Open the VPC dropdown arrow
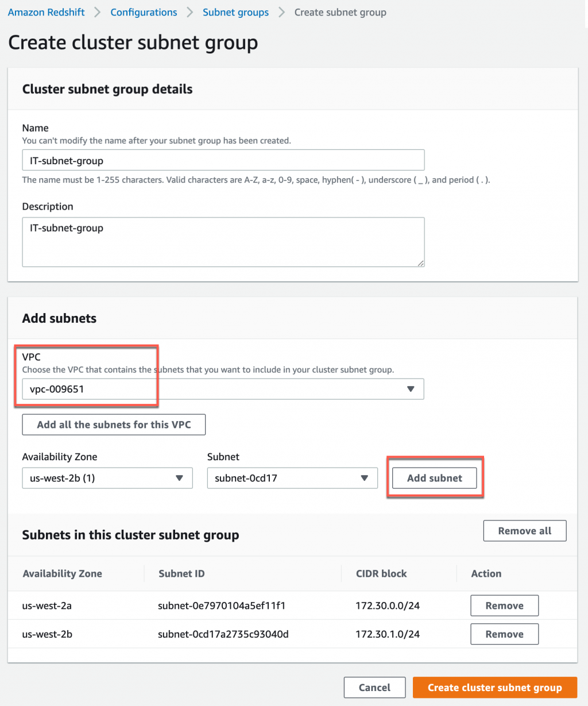588x706 pixels. [x=411, y=389]
